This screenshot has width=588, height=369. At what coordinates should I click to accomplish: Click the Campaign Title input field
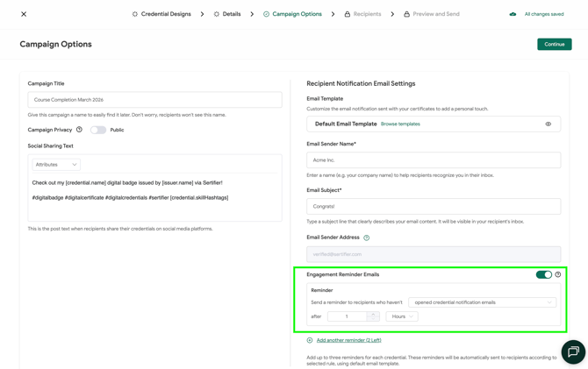pos(154,100)
